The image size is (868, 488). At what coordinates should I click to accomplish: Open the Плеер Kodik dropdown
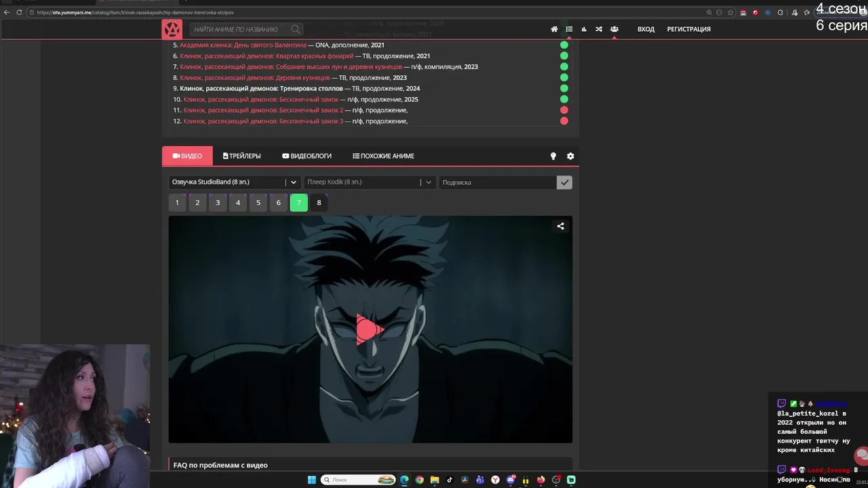coord(370,182)
